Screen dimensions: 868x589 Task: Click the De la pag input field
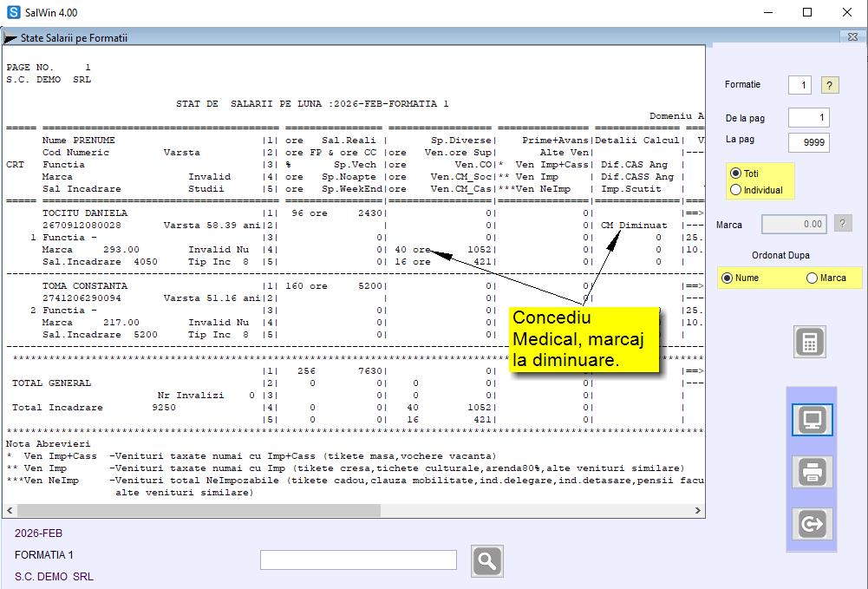808,118
